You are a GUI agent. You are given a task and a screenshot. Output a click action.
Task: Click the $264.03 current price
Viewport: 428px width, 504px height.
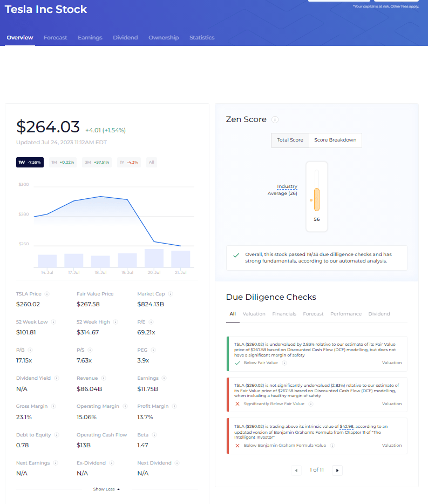[x=48, y=126]
